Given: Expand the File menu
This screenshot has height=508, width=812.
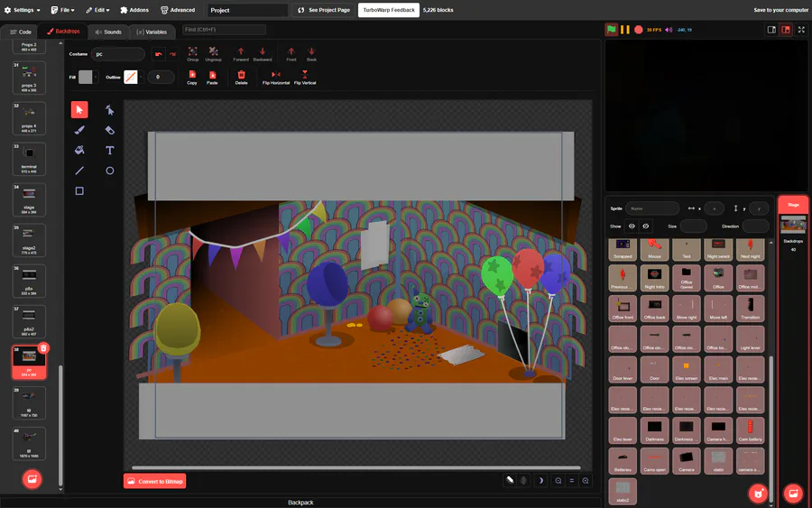Looking at the screenshot, I should [63, 10].
